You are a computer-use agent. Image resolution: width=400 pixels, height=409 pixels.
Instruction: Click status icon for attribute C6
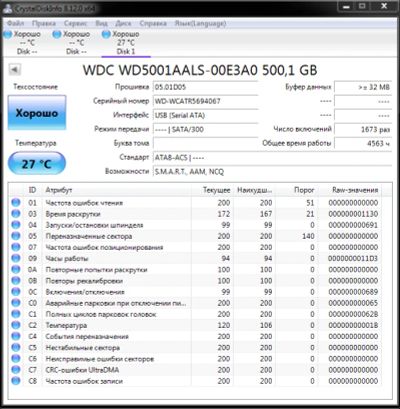[16, 359]
